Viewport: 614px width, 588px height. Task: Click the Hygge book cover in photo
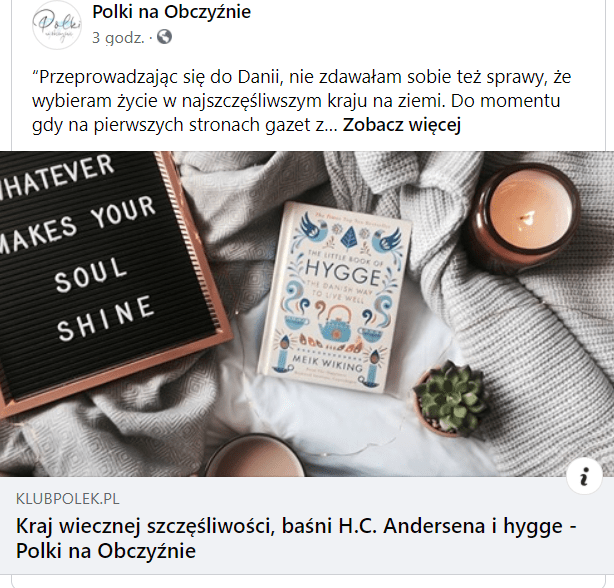[x=334, y=296]
